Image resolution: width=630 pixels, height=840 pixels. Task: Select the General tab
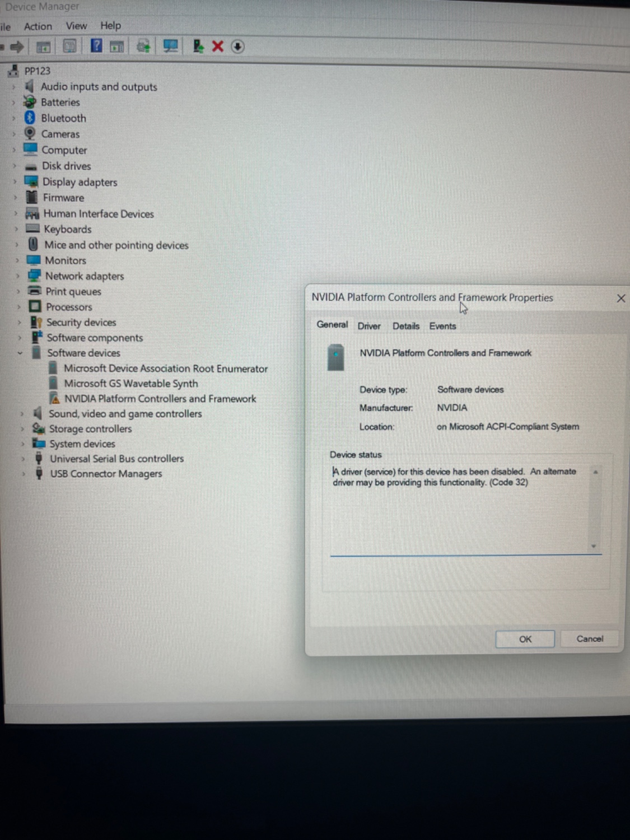point(332,325)
